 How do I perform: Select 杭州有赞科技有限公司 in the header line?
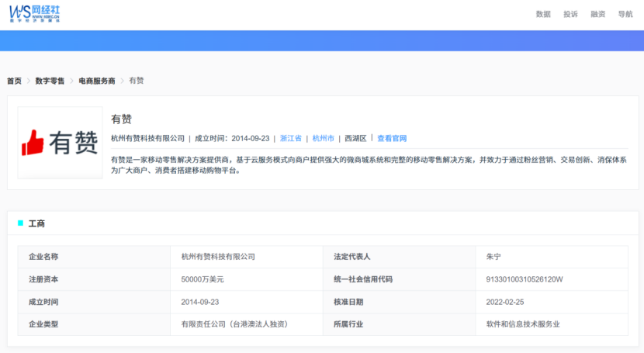[148, 138]
